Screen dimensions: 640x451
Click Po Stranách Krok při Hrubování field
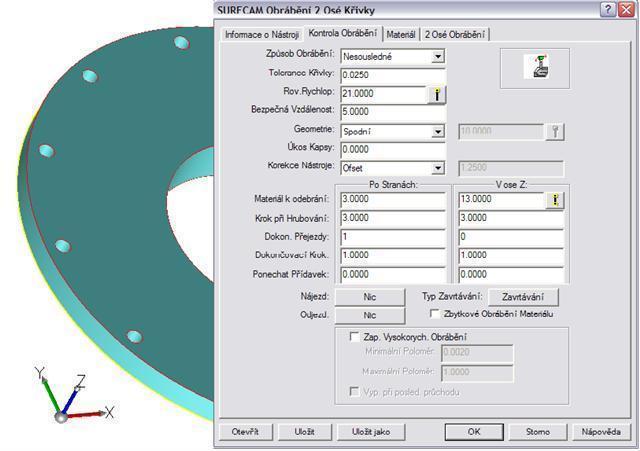pyautogui.click(x=393, y=218)
